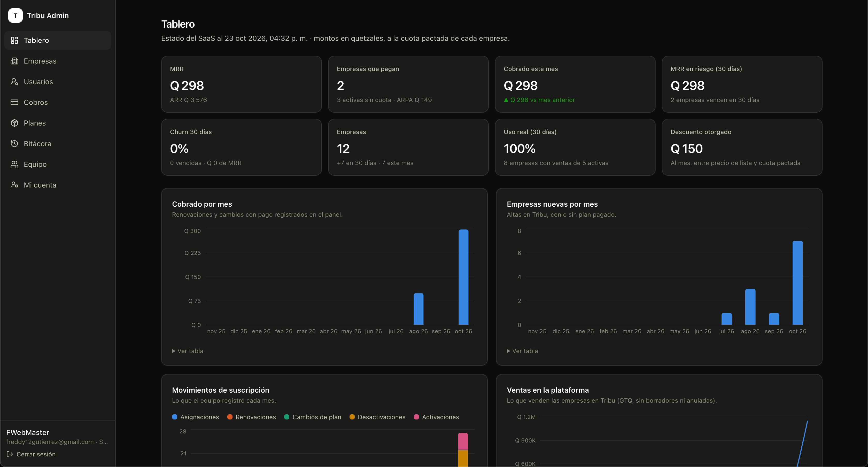The width and height of the screenshot is (868, 467).
Task: Open the Equipo page
Action: click(x=58, y=164)
